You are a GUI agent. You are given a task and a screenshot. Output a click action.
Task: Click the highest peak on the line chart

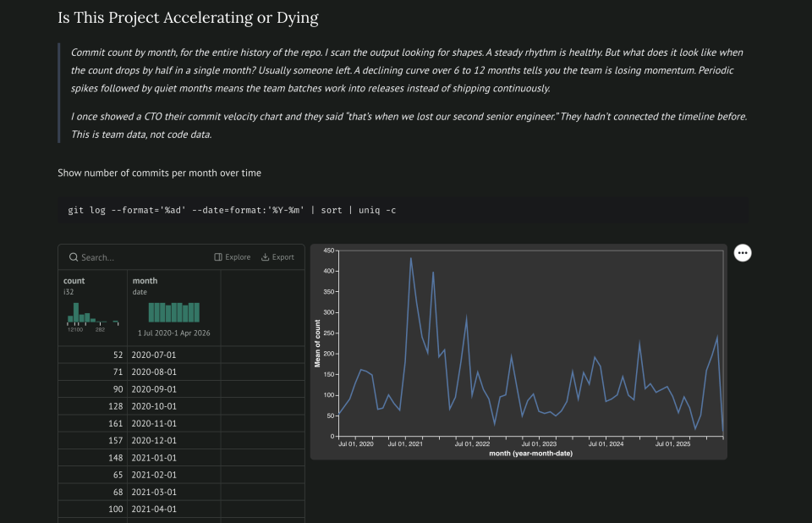(x=411, y=258)
